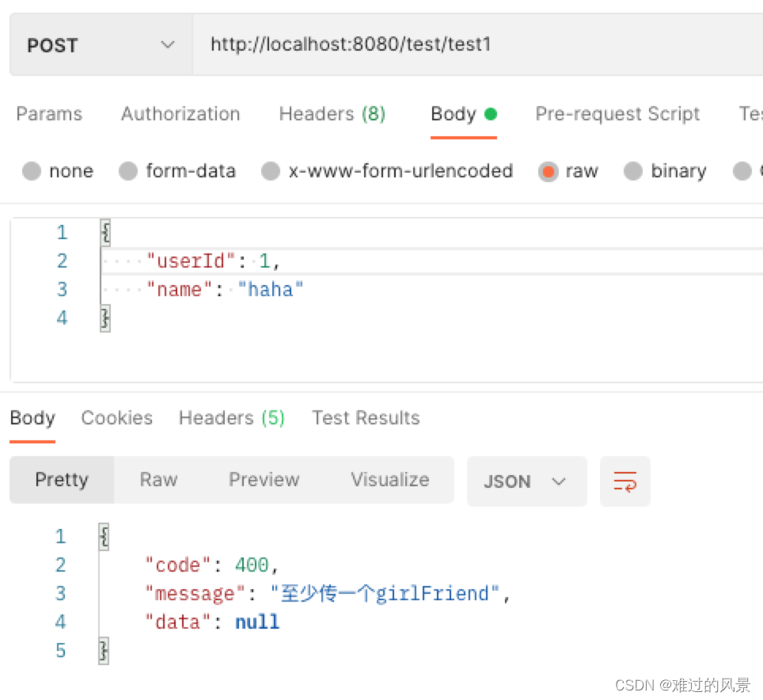Select Pretty response view
This screenshot has width=763, height=700.
[62, 480]
